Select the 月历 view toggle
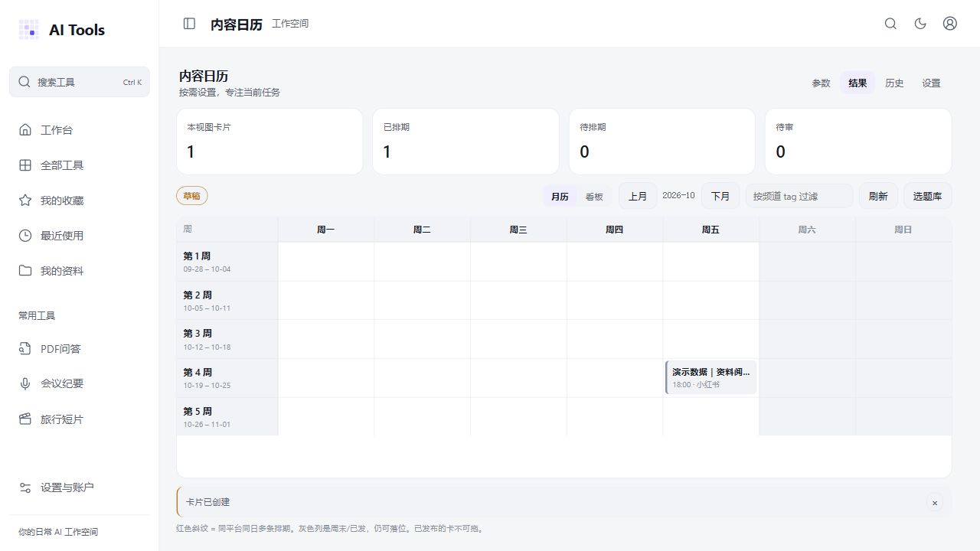The image size is (980, 551). (x=560, y=197)
